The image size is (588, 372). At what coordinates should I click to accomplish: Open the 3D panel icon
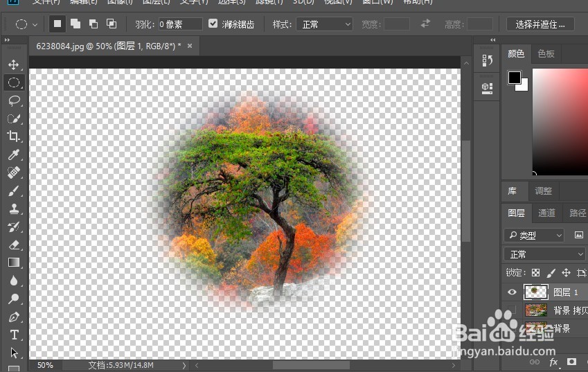[487, 89]
